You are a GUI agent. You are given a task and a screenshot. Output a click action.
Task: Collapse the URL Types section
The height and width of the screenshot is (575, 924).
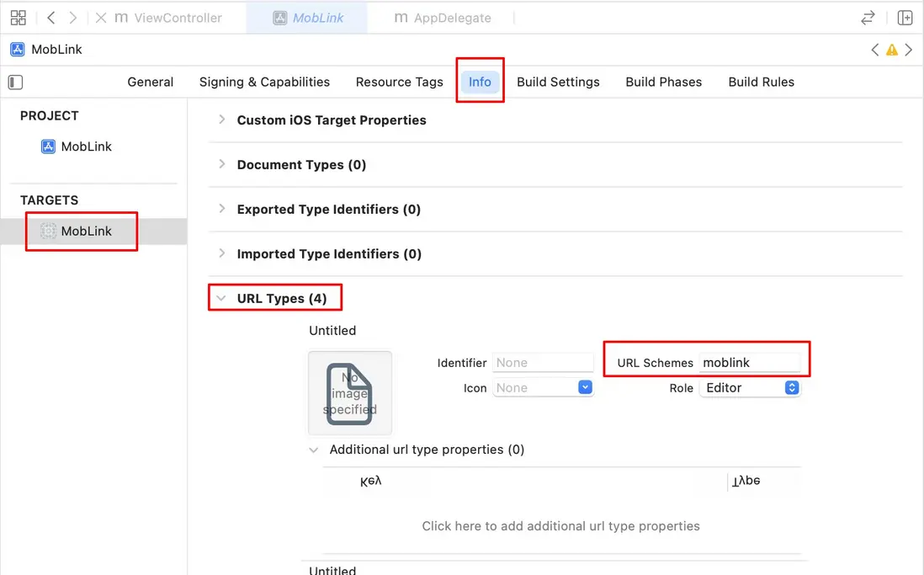click(x=221, y=298)
